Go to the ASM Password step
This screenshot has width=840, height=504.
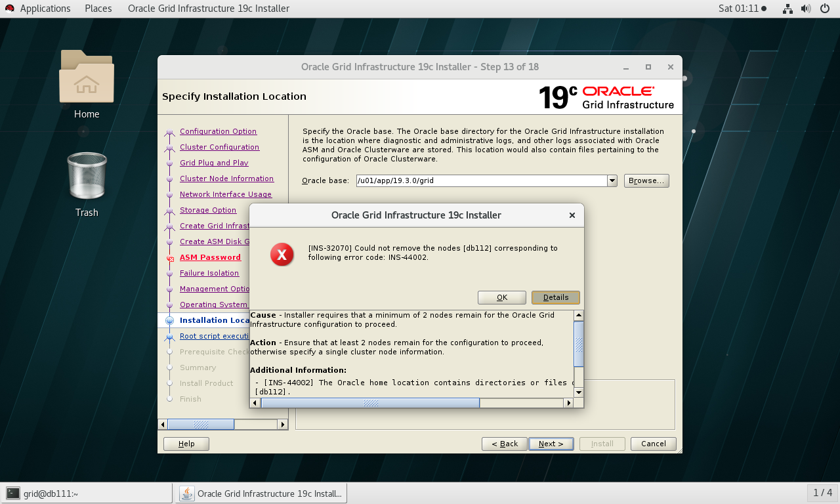coord(211,257)
